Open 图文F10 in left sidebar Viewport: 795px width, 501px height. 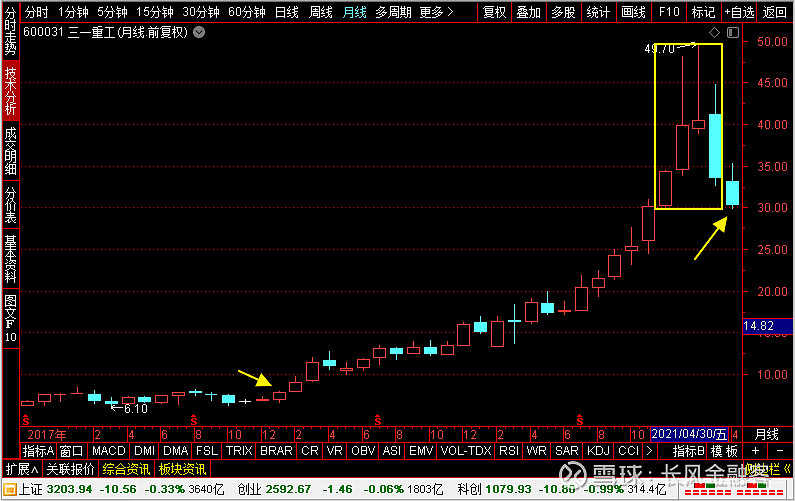pos(11,318)
